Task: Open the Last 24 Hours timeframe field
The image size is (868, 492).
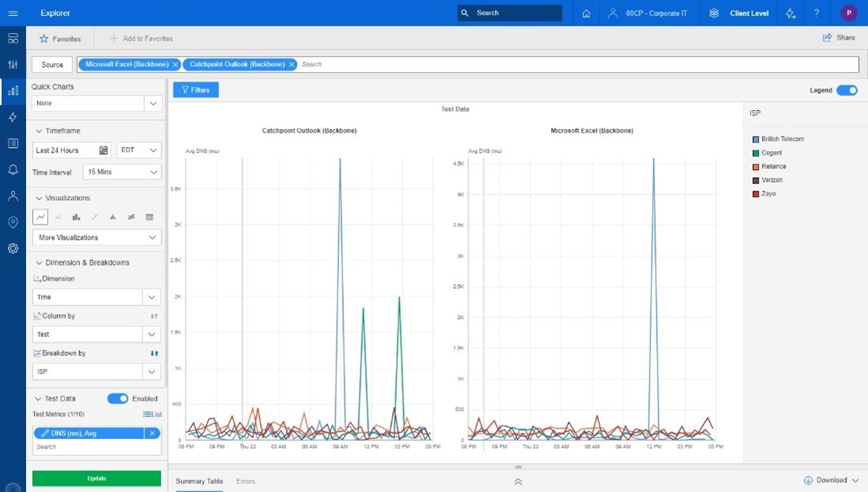Action: click(72, 150)
